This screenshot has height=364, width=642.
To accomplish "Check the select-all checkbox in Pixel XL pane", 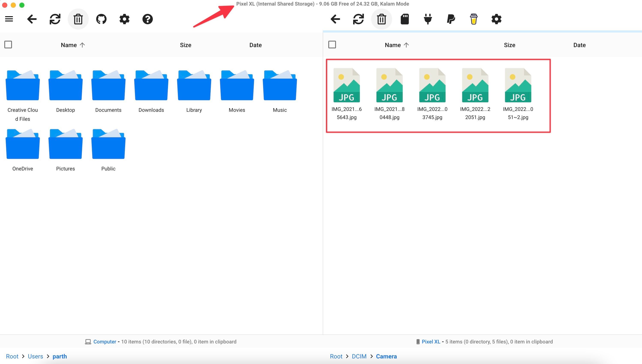I will pyautogui.click(x=332, y=44).
